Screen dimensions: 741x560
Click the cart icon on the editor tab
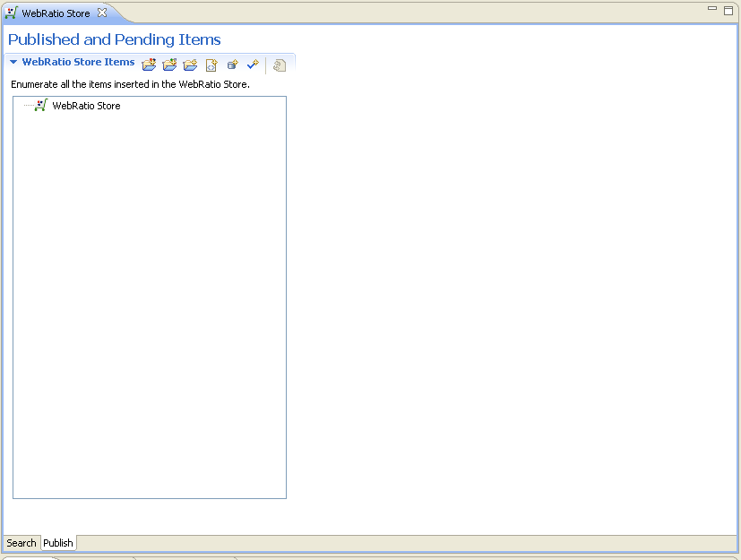click(11, 13)
